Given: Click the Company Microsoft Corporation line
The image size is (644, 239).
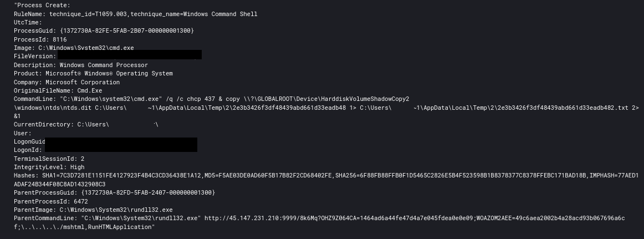Looking at the screenshot, I should coord(67,82).
